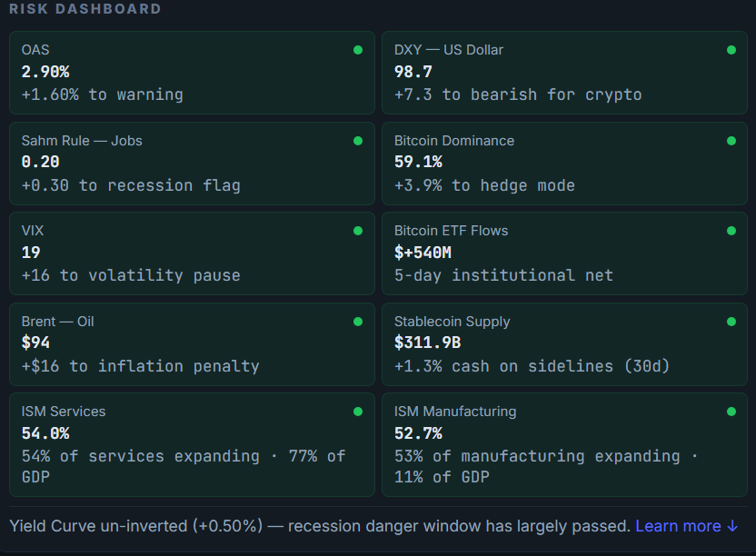Select the green indicator on ISM Services
This screenshot has width=756, height=556.
click(358, 411)
